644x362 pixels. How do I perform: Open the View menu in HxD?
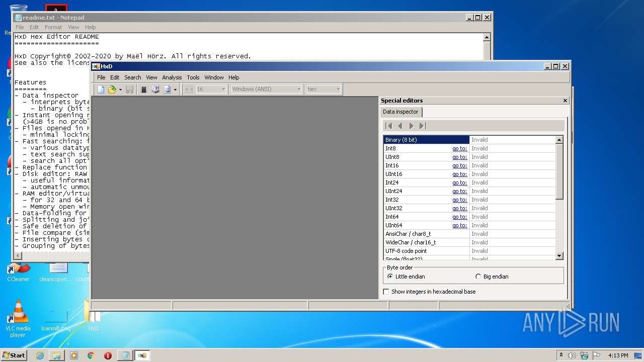[x=151, y=77]
